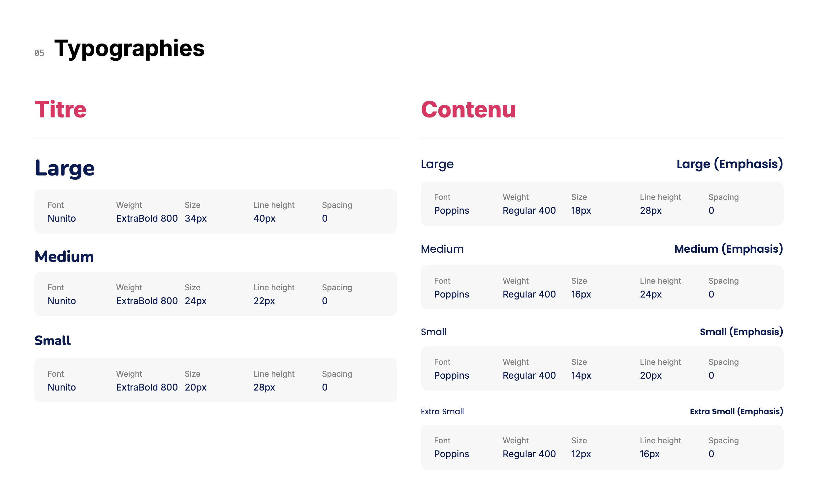Select the Medium title sample under Titre

[x=64, y=256]
